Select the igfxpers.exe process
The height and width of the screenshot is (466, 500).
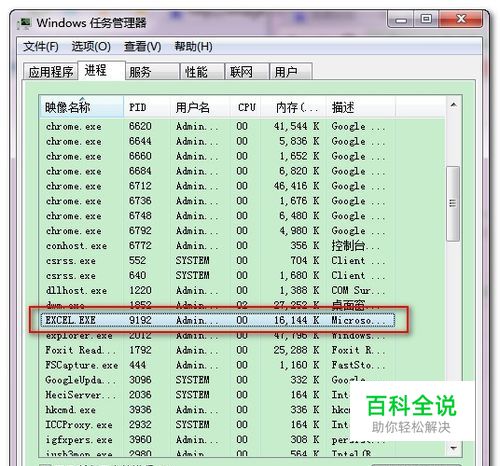tap(217, 440)
